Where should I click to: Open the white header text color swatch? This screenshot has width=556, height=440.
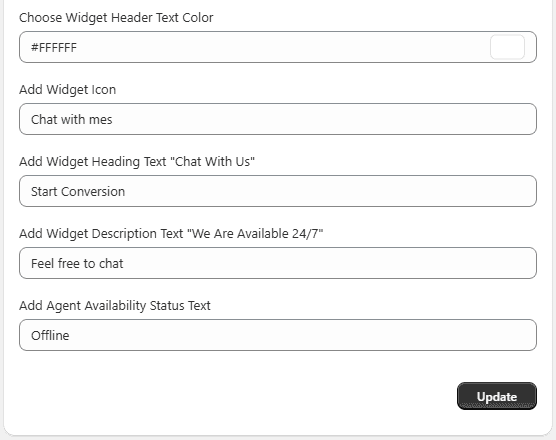[507, 47]
